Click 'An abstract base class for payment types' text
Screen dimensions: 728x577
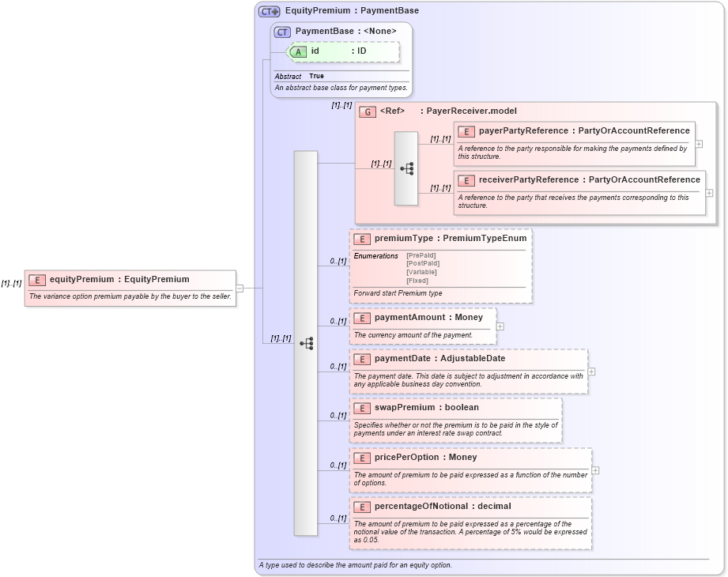pyautogui.click(x=341, y=88)
